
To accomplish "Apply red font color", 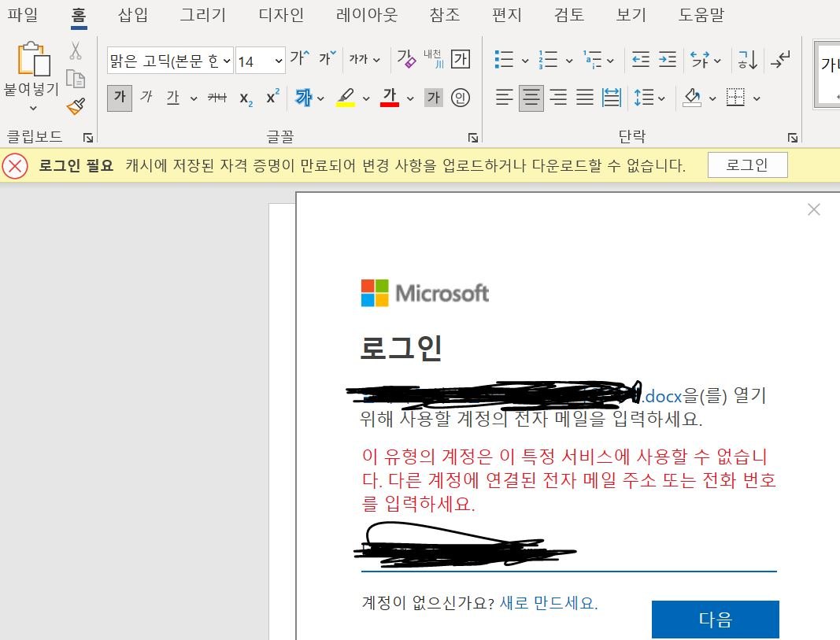I will [390, 98].
